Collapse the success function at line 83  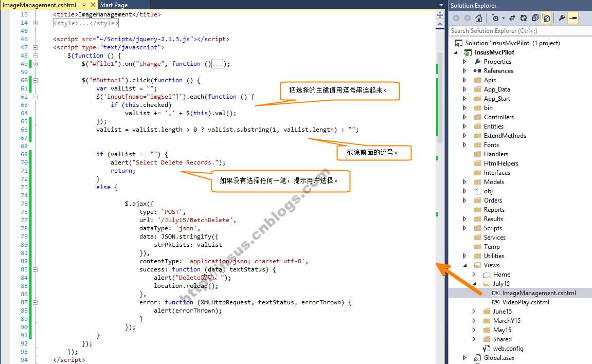click(x=35, y=270)
